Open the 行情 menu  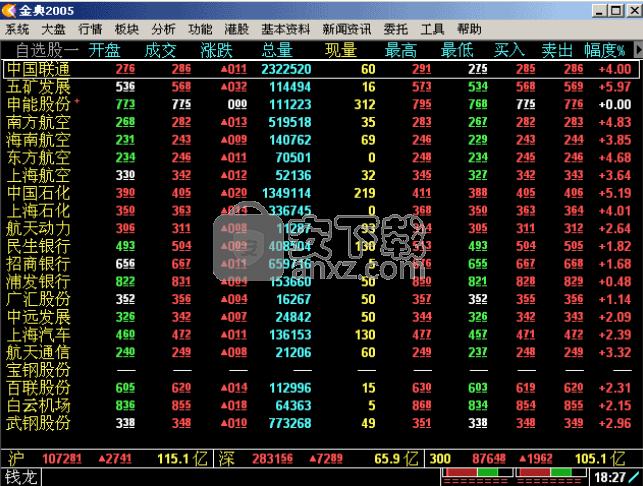coord(90,29)
